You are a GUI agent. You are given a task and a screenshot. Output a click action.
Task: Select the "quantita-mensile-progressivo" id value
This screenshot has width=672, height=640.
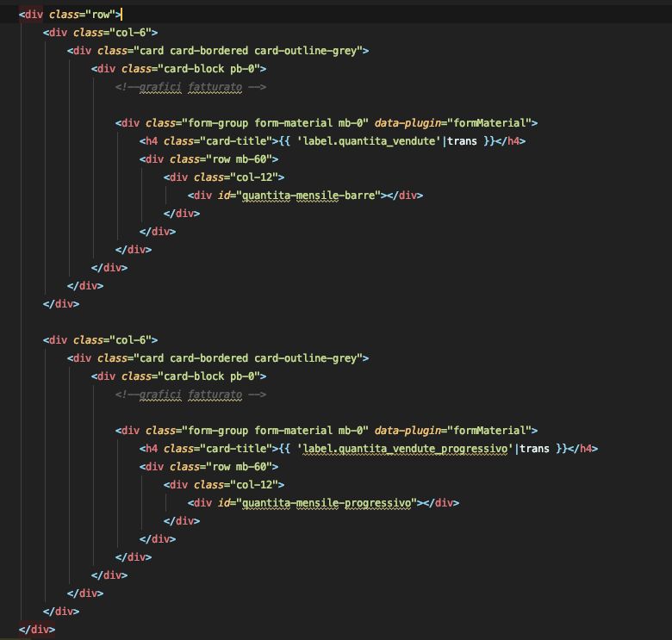(327, 503)
